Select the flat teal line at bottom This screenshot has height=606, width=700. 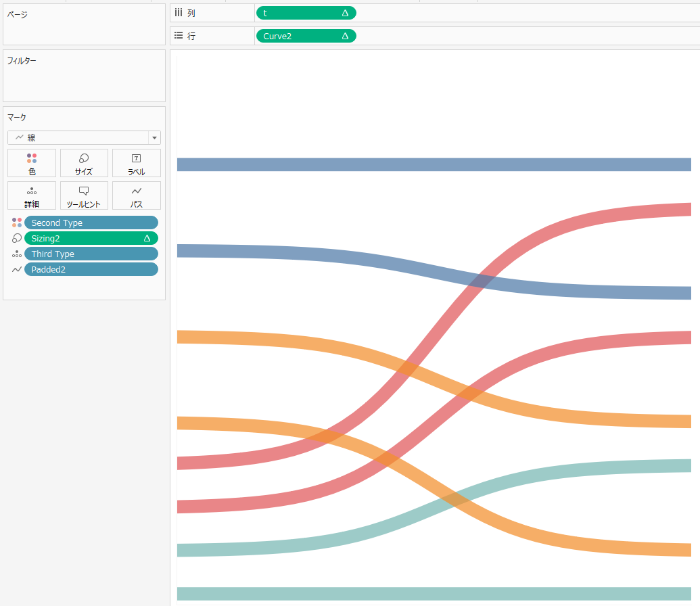pos(434,594)
